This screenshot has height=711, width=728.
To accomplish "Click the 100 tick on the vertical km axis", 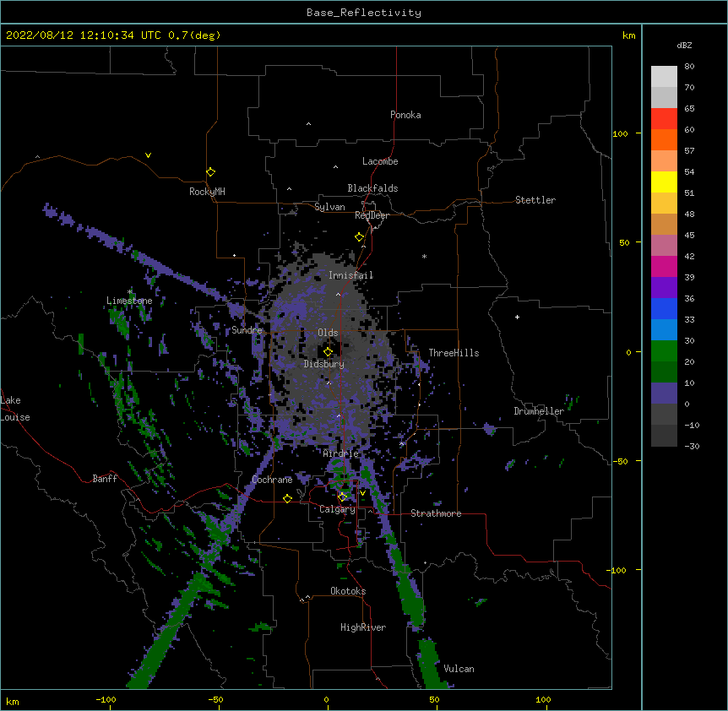I will click(620, 133).
